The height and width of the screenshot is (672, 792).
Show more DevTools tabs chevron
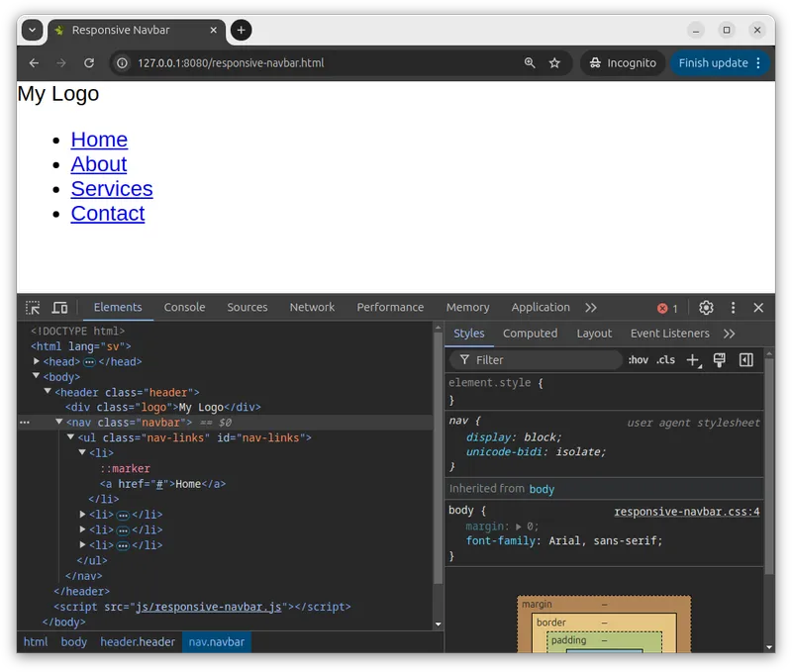pyautogui.click(x=591, y=308)
